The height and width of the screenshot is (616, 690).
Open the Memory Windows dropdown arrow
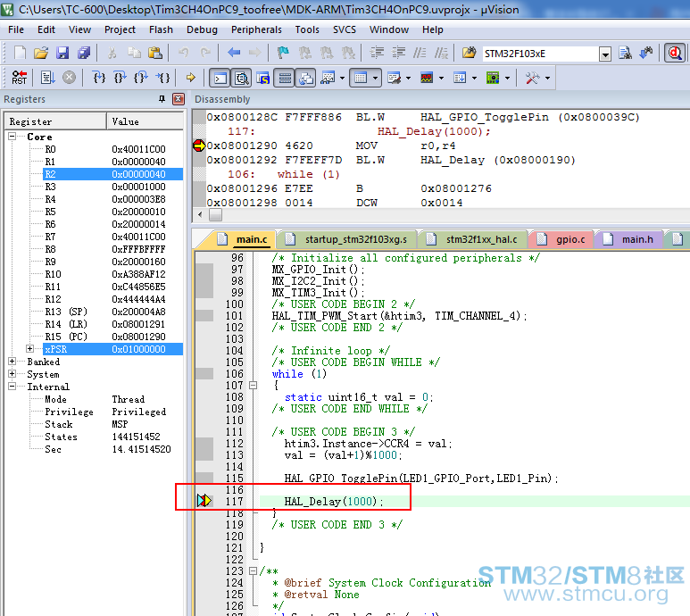click(376, 79)
